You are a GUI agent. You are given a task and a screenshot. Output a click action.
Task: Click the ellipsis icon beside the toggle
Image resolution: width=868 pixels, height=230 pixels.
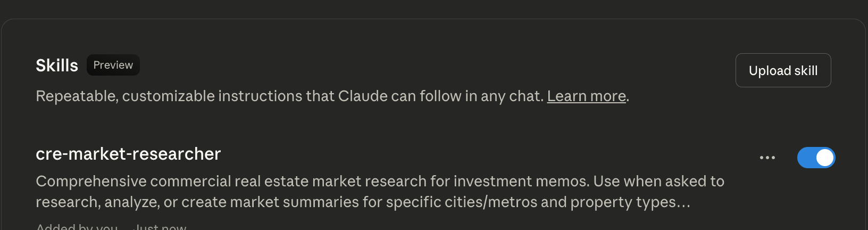(767, 158)
